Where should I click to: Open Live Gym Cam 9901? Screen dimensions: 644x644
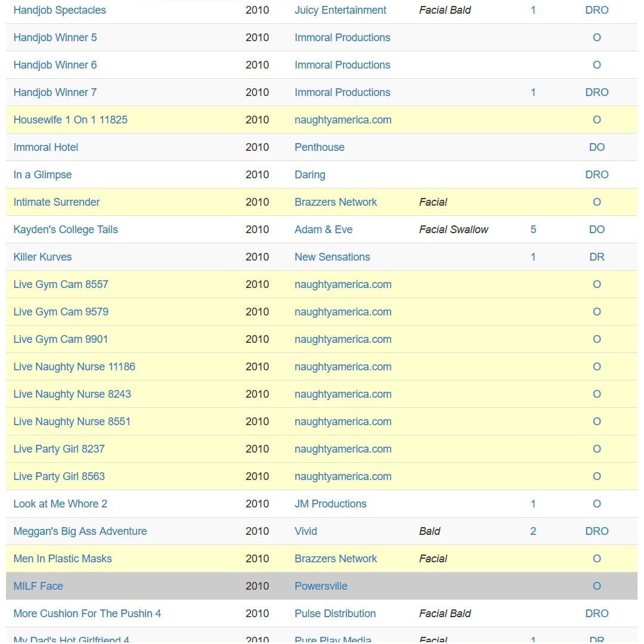[61, 339]
